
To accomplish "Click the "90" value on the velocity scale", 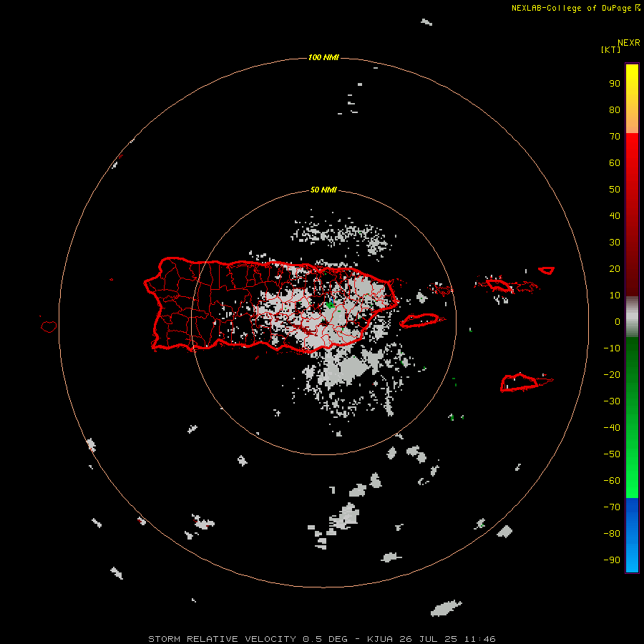I will [615, 84].
